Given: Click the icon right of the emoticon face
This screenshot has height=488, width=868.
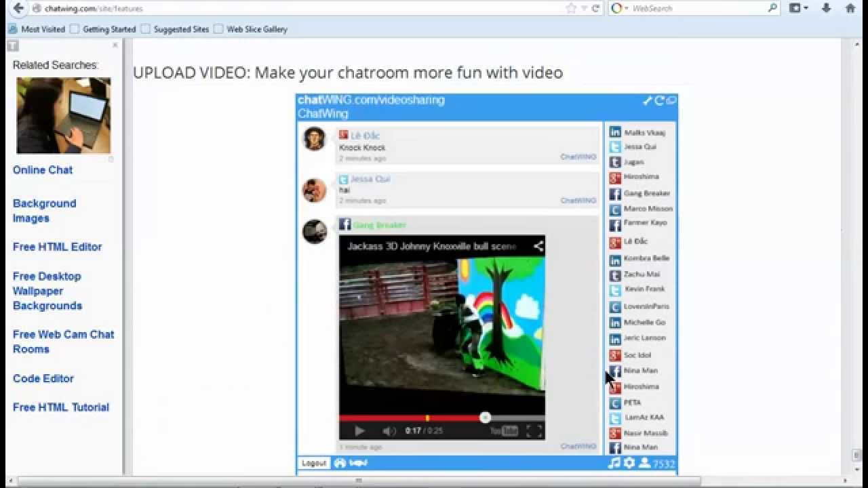Looking at the screenshot, I should tap(358, 463).
